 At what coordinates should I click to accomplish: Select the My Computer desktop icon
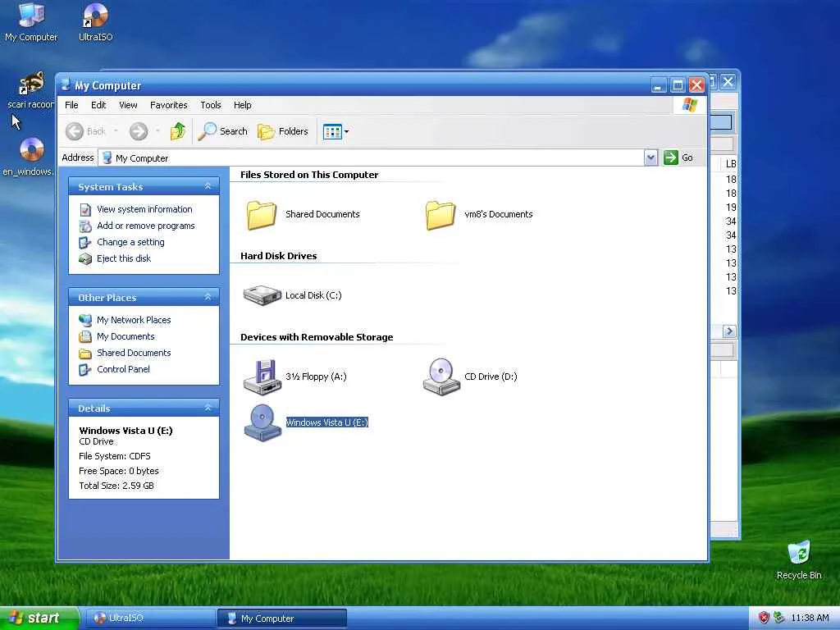[31, 22]
